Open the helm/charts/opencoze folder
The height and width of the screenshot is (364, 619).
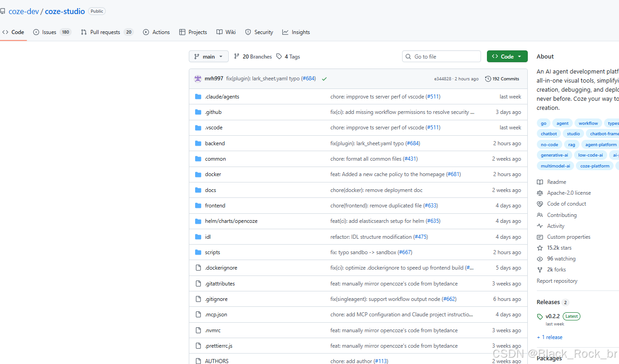coord(231,221)
